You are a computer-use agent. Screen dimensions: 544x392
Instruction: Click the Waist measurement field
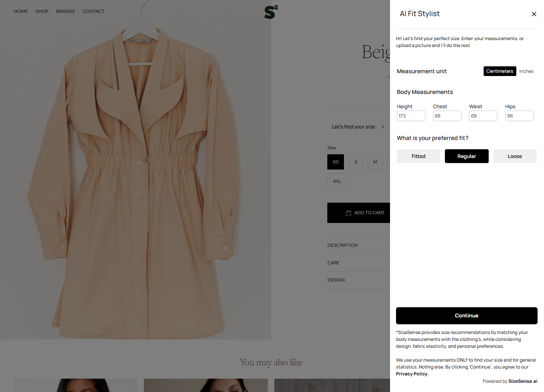click(483, 116)
